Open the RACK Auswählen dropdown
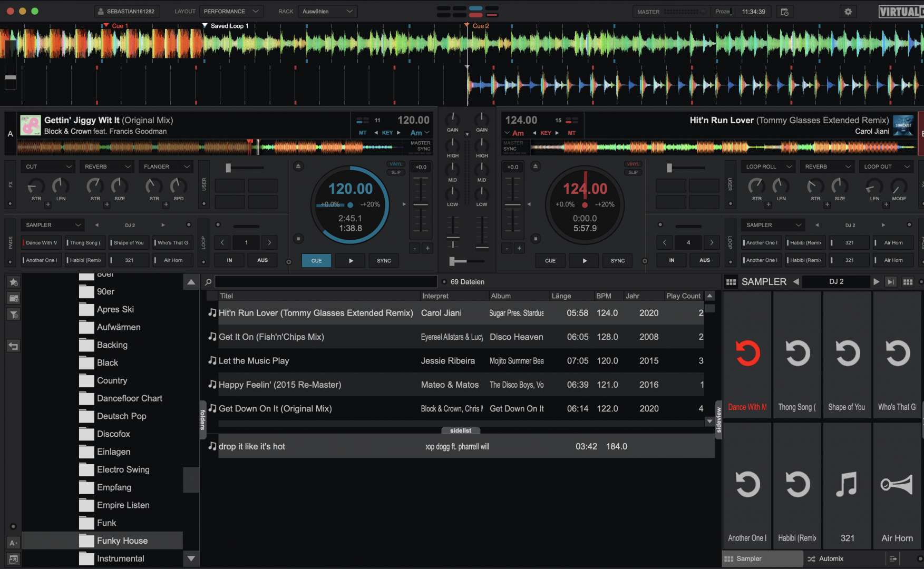Viewport: 924px width, 569px height. pyautogui.click(x=327, y=12)
